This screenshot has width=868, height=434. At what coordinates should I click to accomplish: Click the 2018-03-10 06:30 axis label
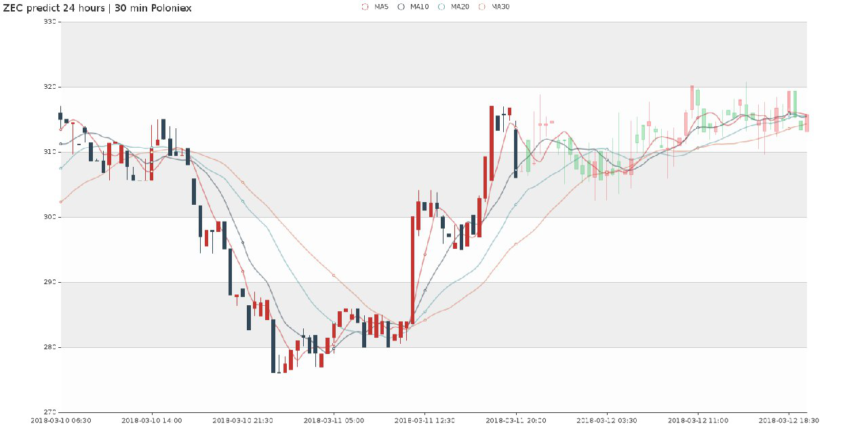(61, 420)
